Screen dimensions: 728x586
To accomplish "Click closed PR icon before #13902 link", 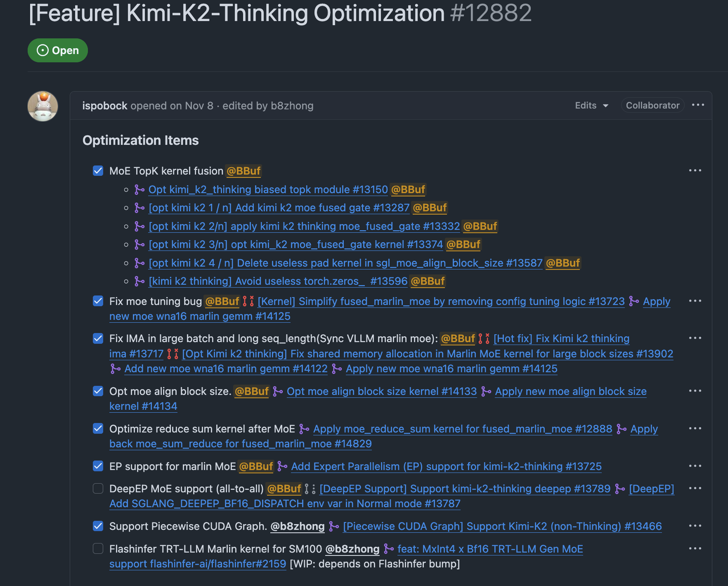I will (x=173, y=354).
